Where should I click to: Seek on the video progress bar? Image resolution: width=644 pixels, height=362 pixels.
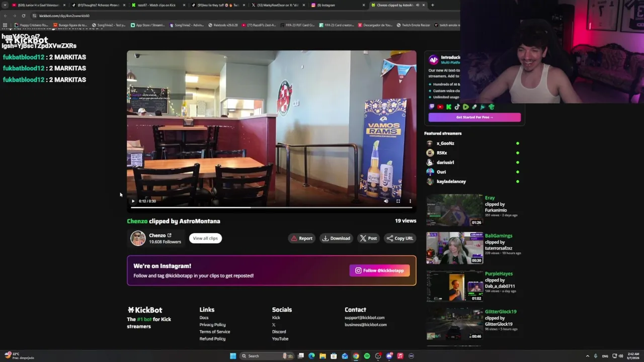click(272, 207)
